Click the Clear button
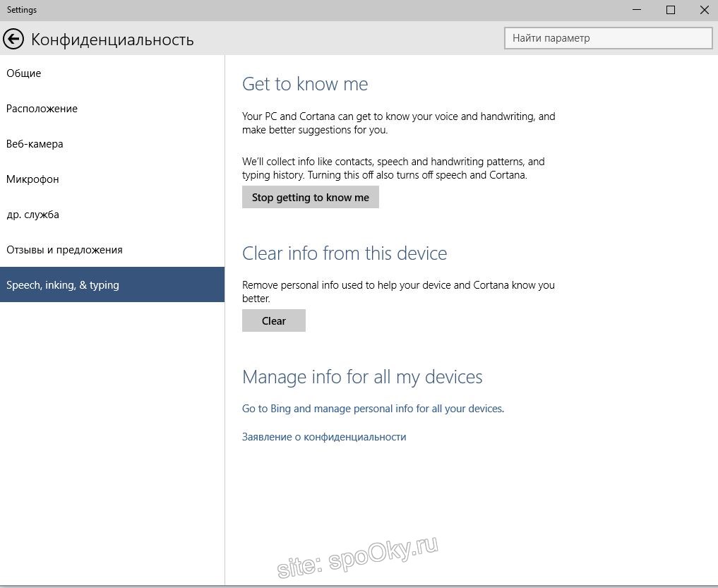718x588 pixels. pos(274,320)
